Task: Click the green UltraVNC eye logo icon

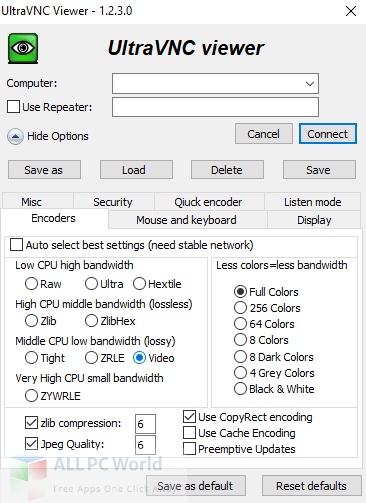Action: [23, 48]
